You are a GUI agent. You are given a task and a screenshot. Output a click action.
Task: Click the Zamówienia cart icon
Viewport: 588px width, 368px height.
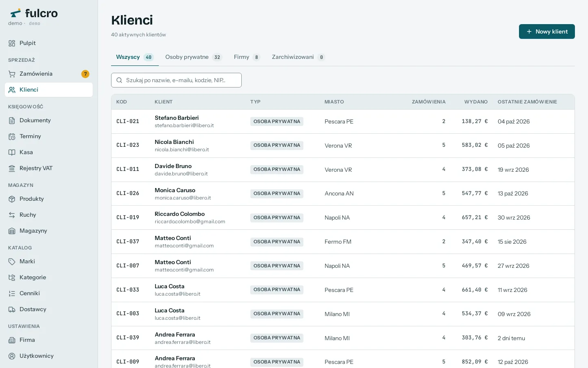[12, 74]
